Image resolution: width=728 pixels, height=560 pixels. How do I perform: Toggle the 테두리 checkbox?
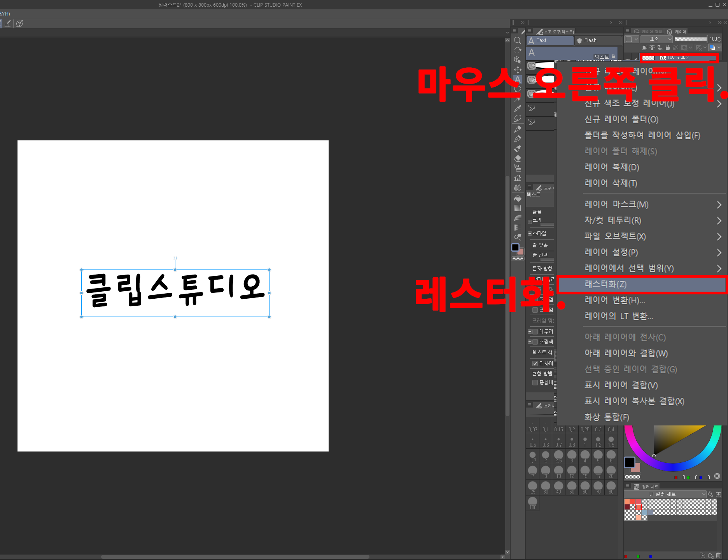(535, 332)
